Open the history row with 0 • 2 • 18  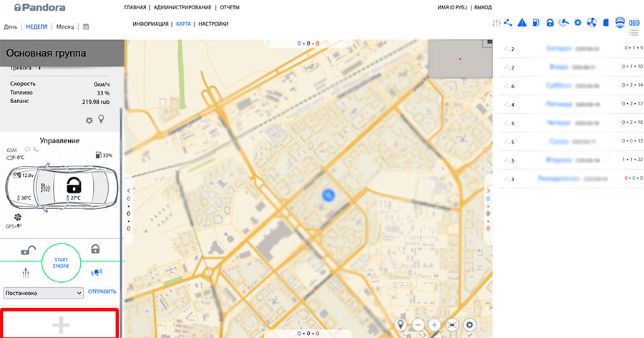coord(571,123)
